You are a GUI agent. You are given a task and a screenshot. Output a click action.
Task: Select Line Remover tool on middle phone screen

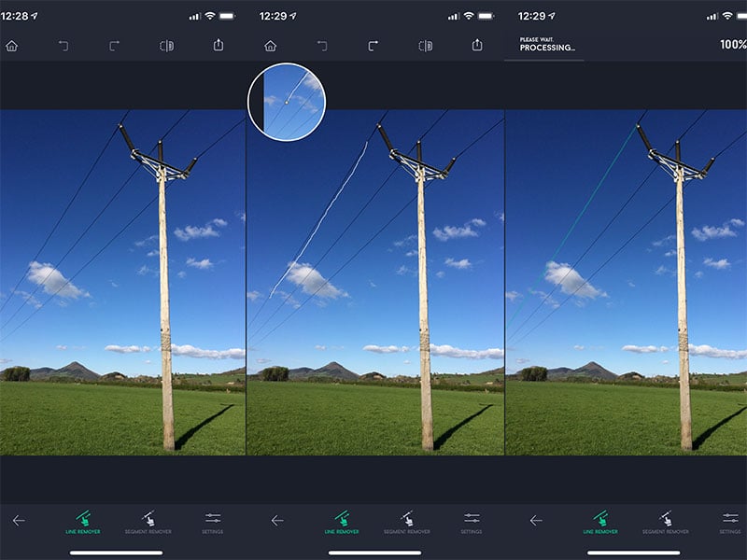pyautogui.click(x=342, y=523)
